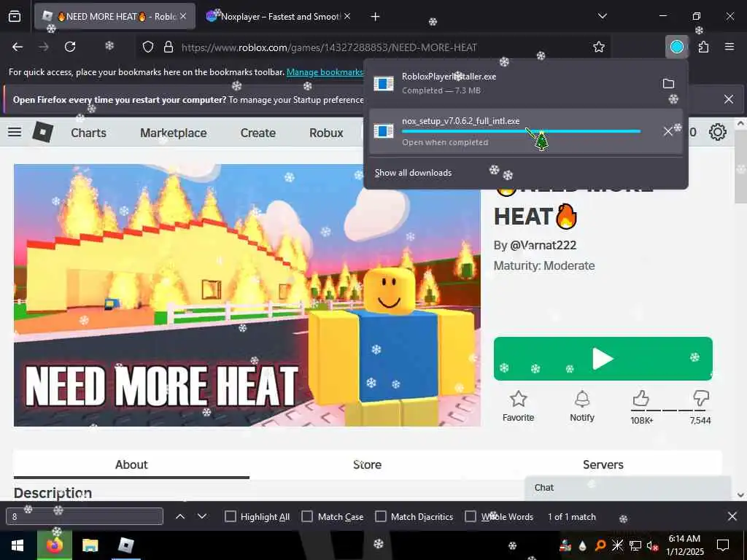Open Firefox from the taskbar

tap(54, 545)
